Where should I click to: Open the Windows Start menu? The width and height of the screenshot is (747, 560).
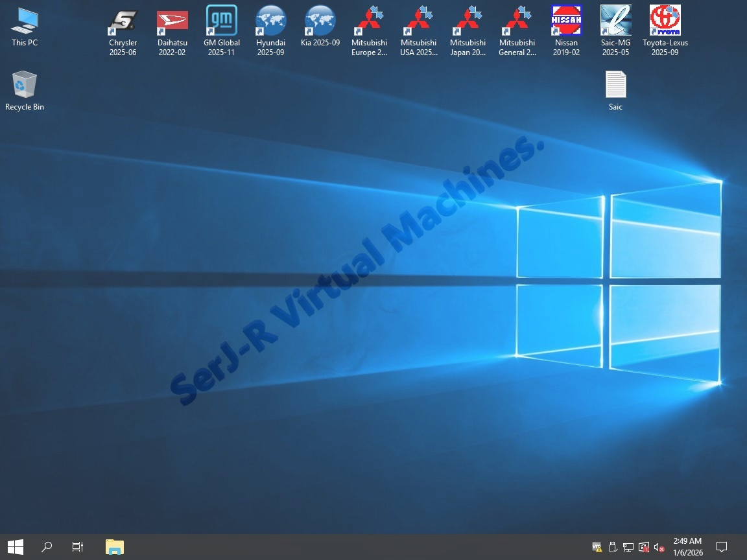[x=16, y=547]
